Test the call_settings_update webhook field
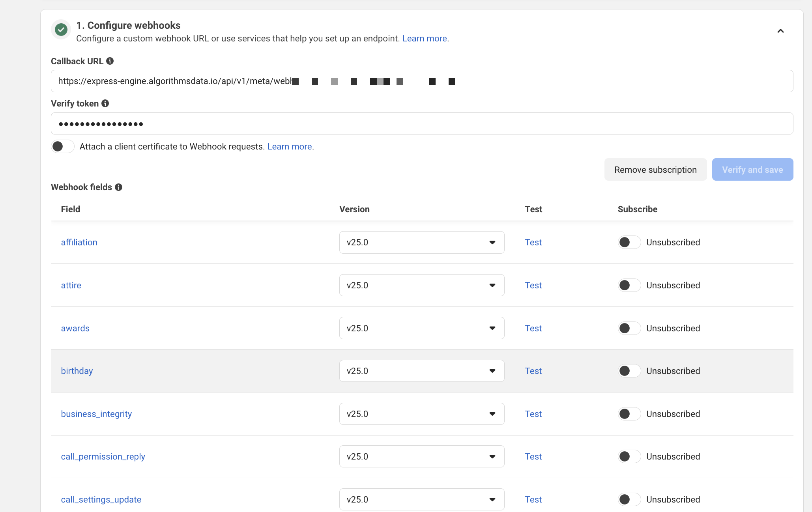Viewport: 812px width, 512px height. tap(533, 499)
